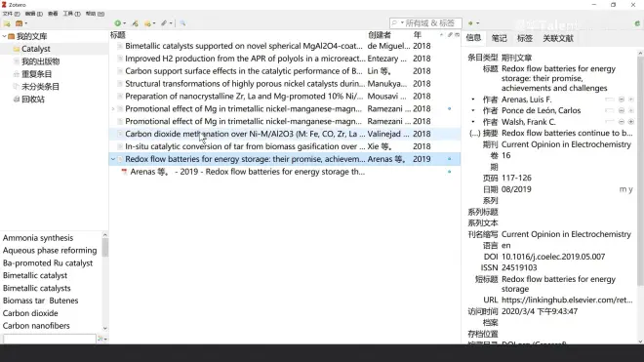This screenshot has height=362, width=644.
Task: Open the 文件 menu
Action: [x=11, y=14]
